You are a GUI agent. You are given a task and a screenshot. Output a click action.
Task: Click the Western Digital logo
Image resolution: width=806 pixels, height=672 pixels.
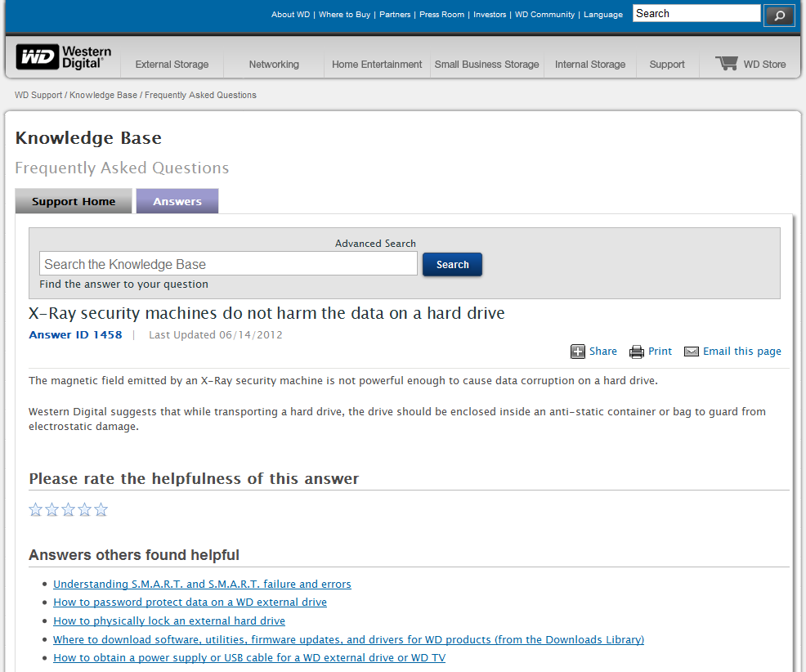(63, 56)
